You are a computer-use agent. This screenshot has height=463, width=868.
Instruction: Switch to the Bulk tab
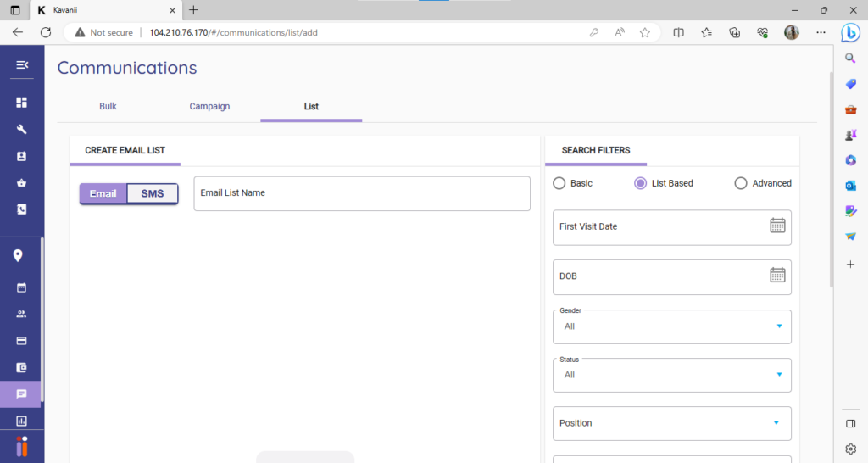(108, 107)
